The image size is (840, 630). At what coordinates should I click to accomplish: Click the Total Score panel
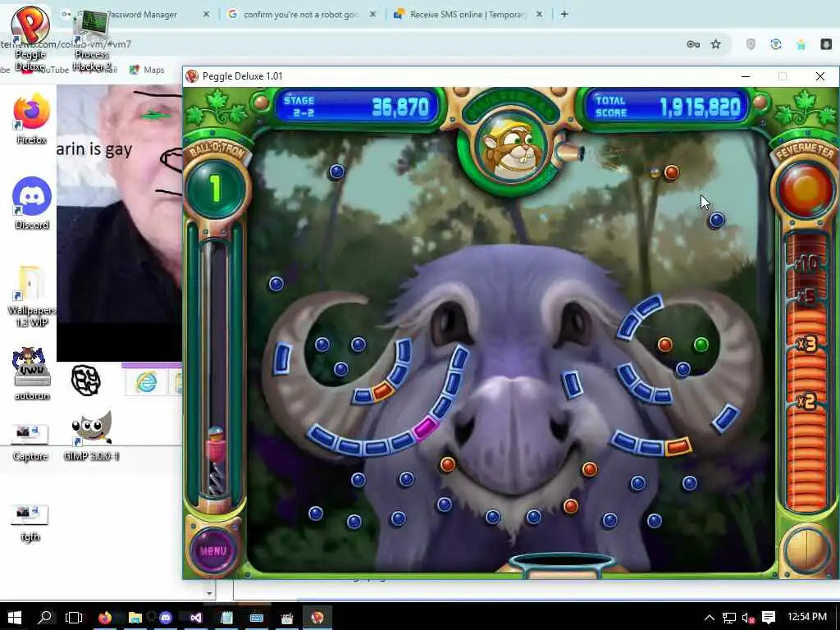(667, 107)
